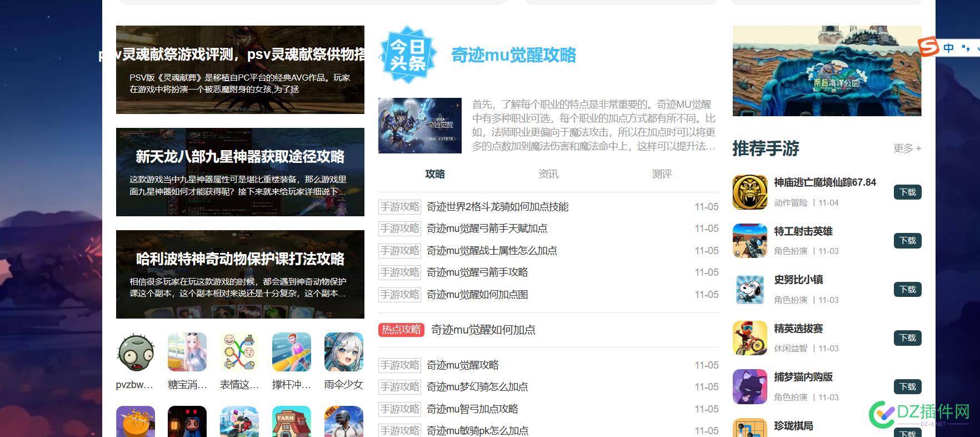
Task: Open article 奇迹世界2格斗龙骑如何加点技能
Action: [x=498, y=207]
